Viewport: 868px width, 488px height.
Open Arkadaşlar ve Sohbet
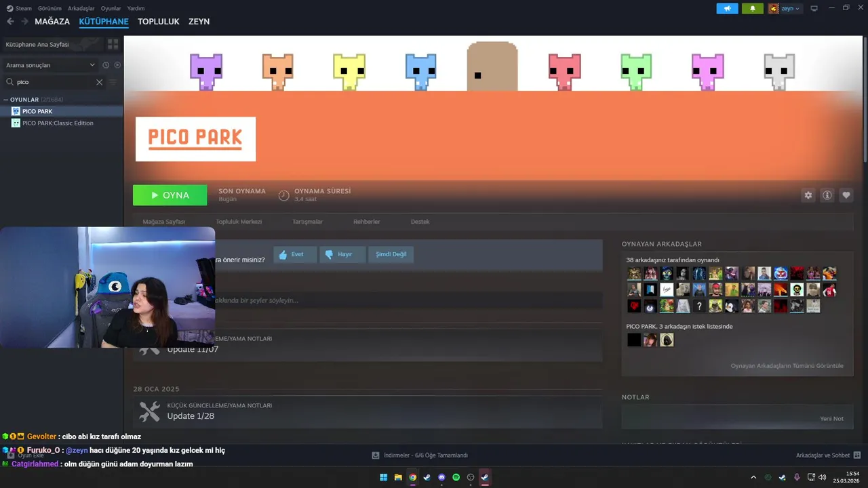(828, 455)
